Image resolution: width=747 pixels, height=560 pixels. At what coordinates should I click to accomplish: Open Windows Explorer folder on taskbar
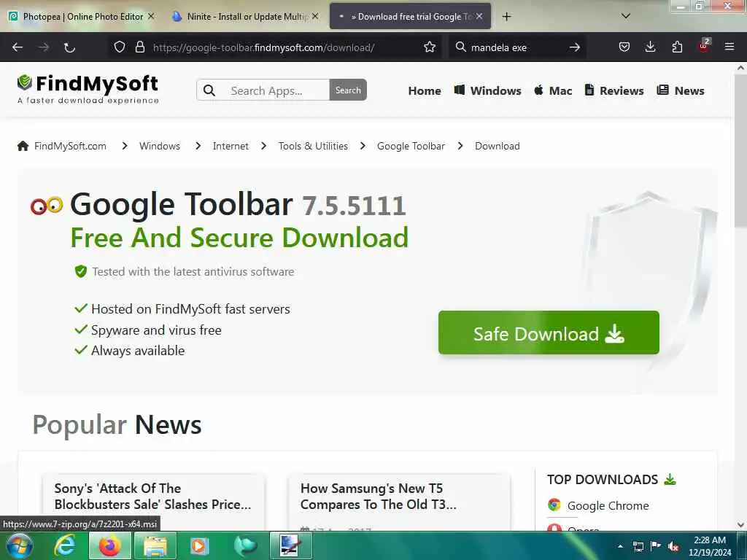click(155, 545)
